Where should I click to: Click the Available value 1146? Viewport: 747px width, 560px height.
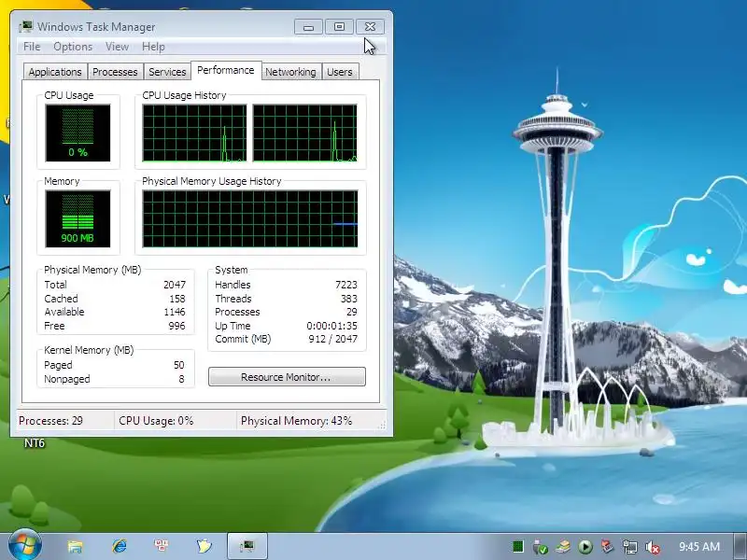pos(175,312)
